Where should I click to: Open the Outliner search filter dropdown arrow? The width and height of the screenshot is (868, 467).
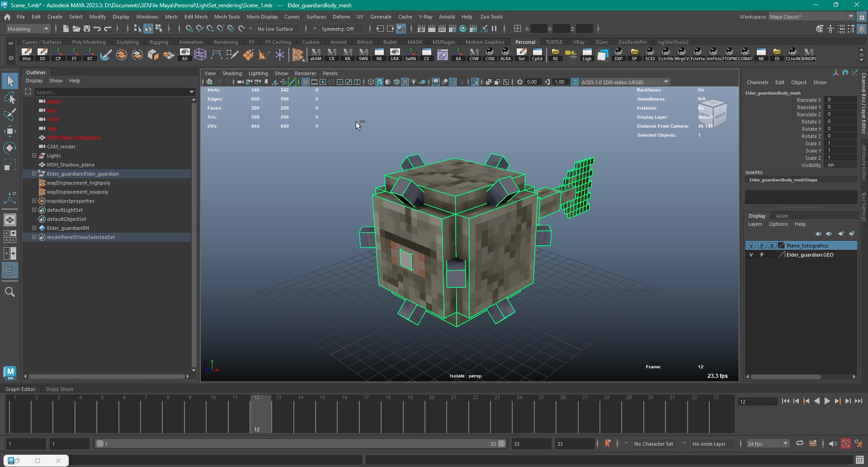(x=192, y=92)
